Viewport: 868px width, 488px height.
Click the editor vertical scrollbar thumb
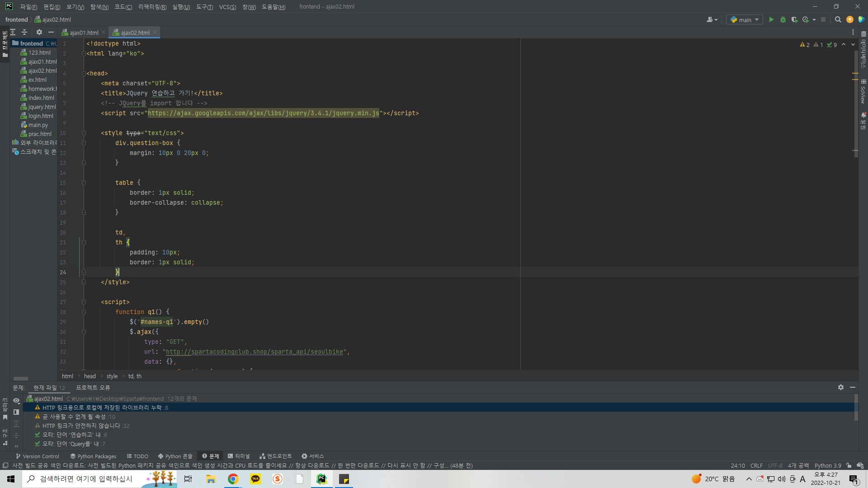(x=856, y=104)
